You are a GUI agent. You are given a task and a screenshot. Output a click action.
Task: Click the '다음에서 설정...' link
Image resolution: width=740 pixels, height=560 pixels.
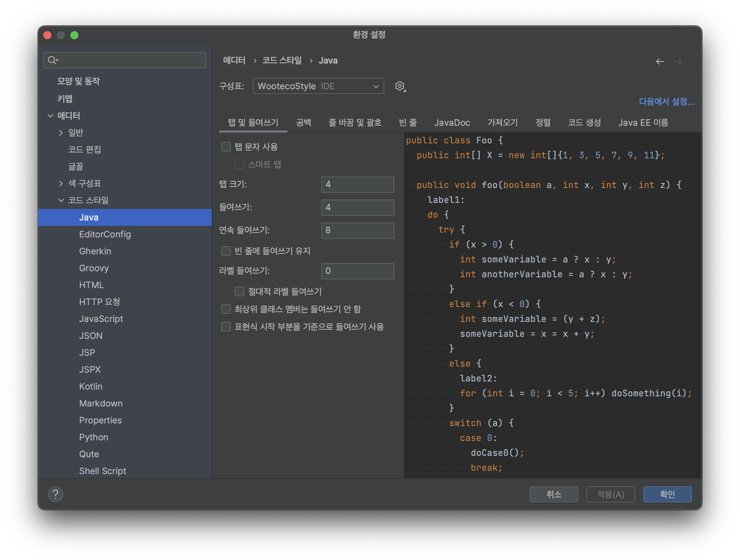[666, 101]
